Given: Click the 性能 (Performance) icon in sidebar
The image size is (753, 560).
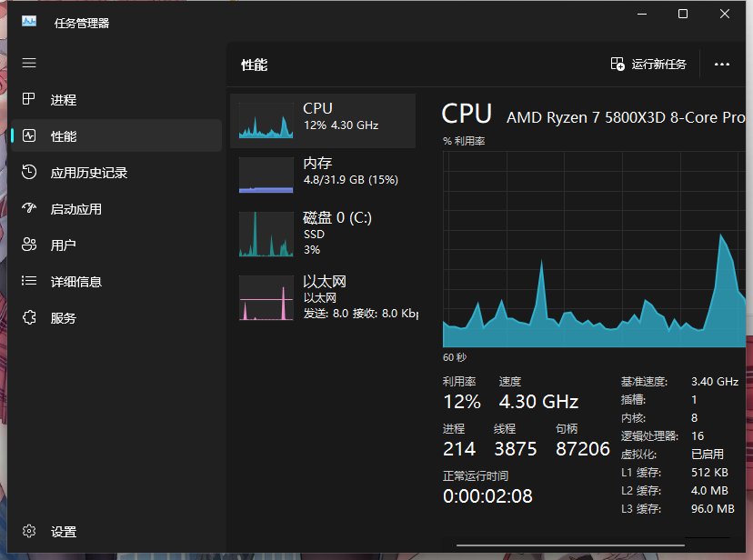Looking at the screenshot, I should [x=29, y=136].
